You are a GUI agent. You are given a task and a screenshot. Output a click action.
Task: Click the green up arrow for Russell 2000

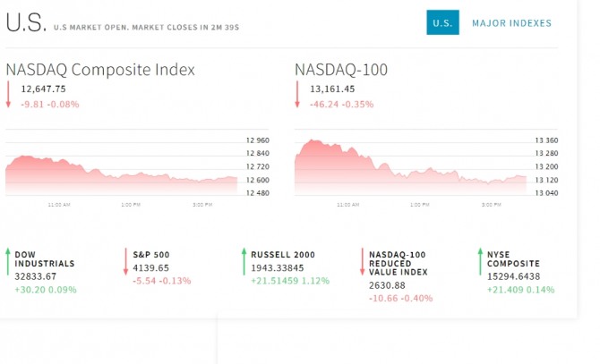(244, 261)
